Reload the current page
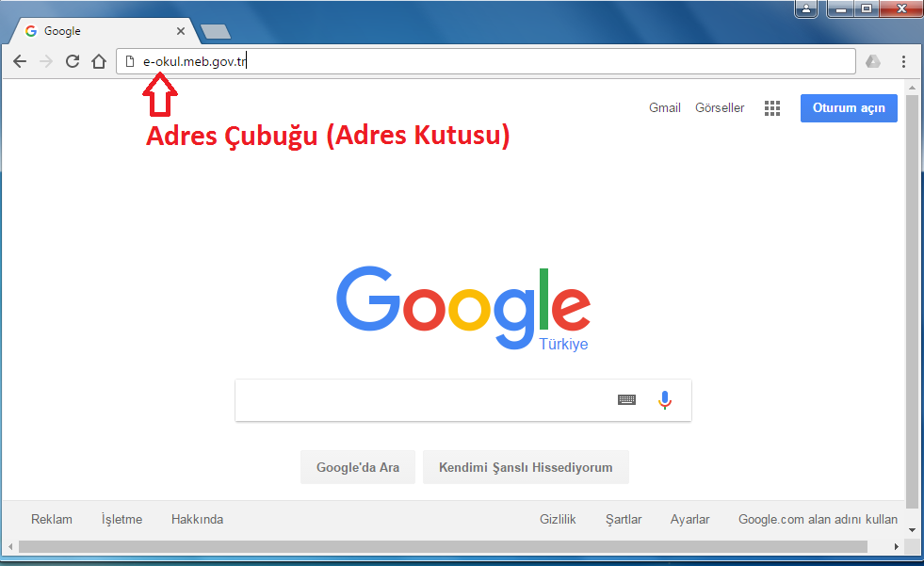This screenshot has height=566, width=924. coord(73,61)
